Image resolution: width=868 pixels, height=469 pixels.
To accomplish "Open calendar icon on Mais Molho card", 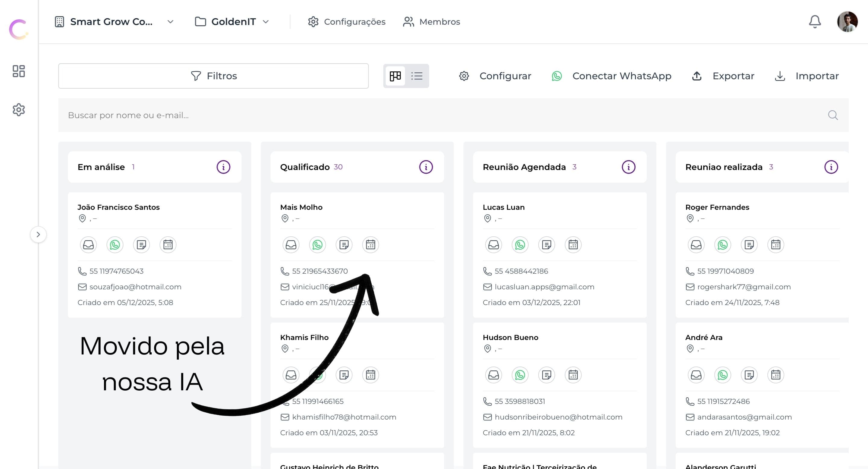I will [370, 245].
